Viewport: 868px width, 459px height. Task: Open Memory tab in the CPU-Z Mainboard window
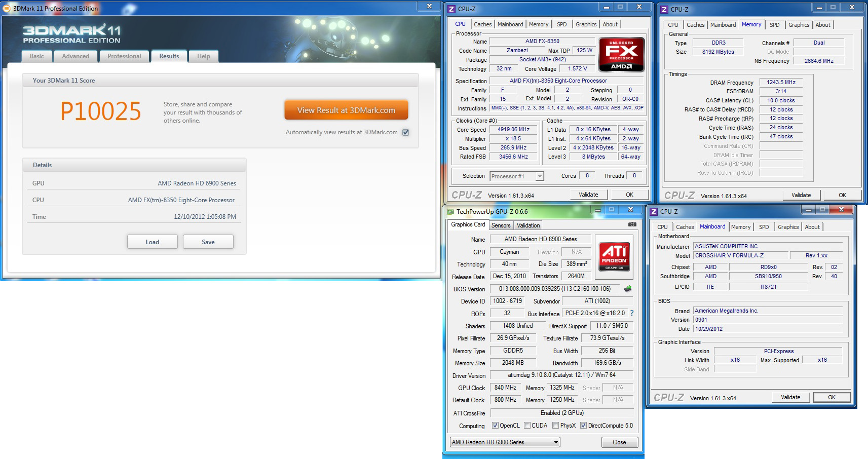point(741,227)
